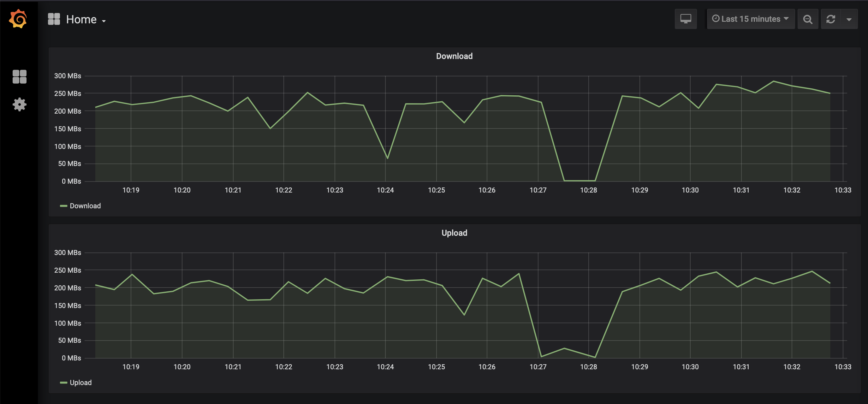Toggle Download series in legend

click(85, 206)
